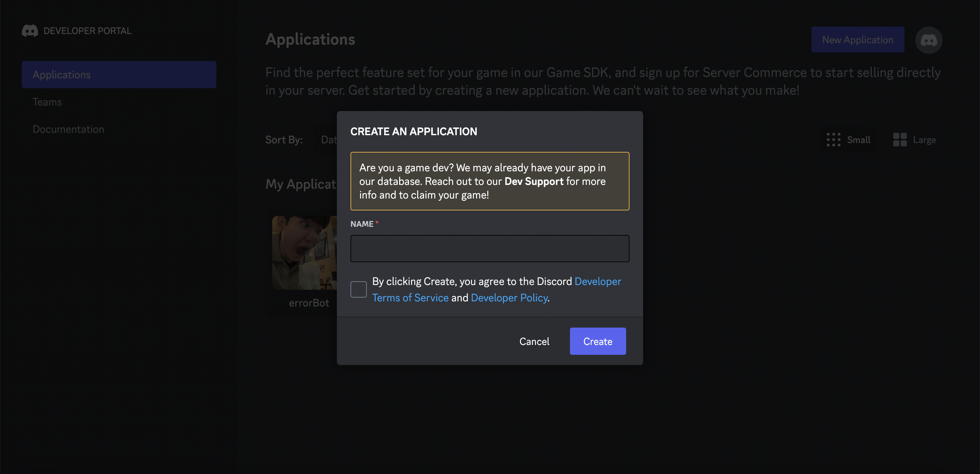Click the Small view label
This screenshot has width=980, height=474.
858,140
